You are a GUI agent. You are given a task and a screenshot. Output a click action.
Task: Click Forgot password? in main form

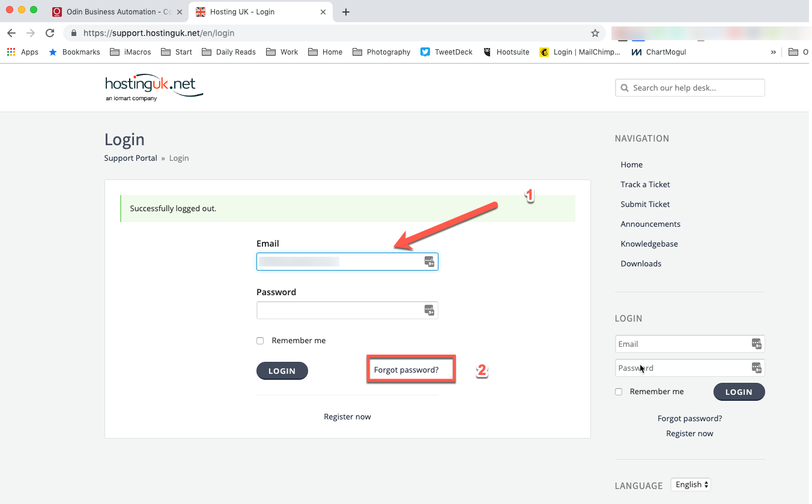[x=406, y=370]
